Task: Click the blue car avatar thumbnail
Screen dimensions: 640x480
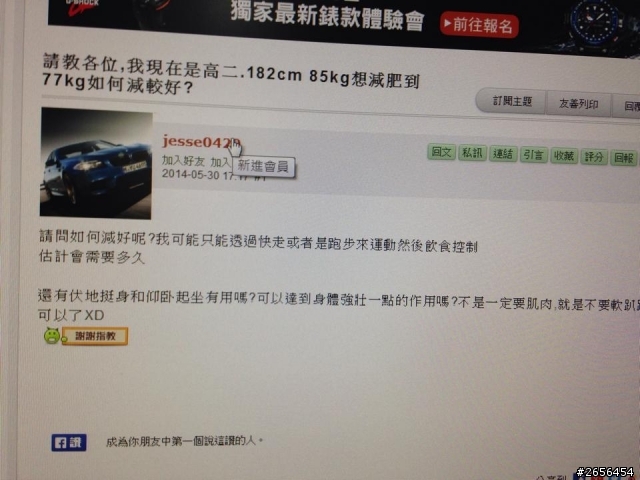Action: click(x=96, y=163)
